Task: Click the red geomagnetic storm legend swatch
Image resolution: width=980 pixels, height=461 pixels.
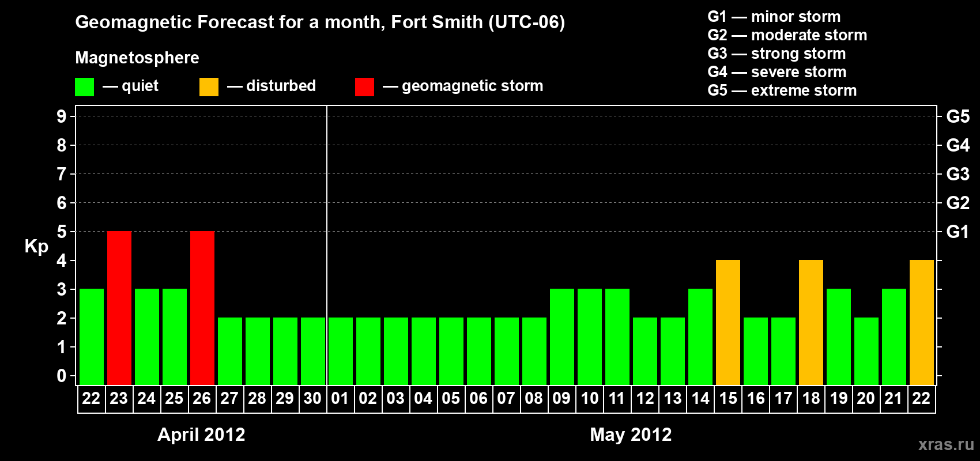Action: [x=365, y=87]
